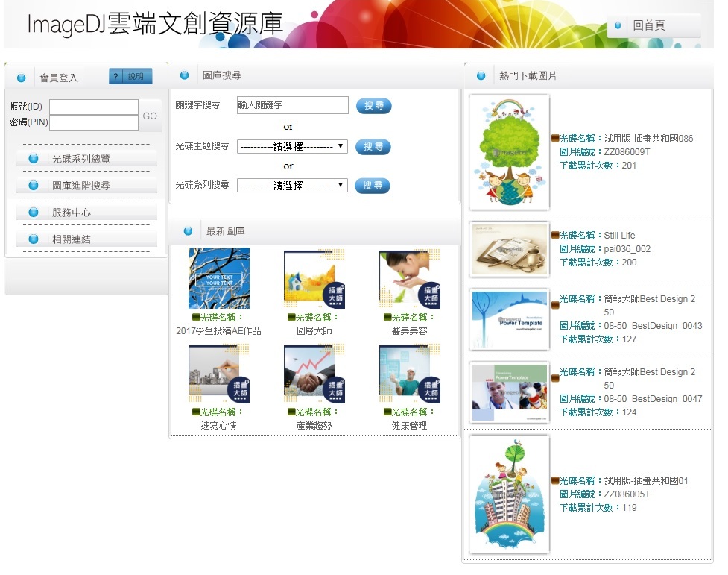The height and width of the screenshot is (575, 728).
Task: Click the GO login button
Action: (150, 116)
